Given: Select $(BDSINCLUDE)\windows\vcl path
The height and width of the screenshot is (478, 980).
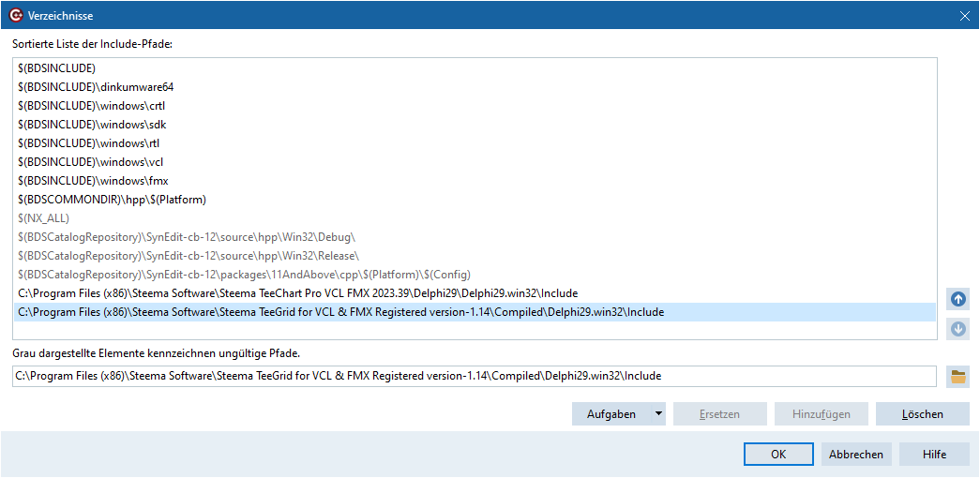Looking at the screenshot, I should [475, 162].
